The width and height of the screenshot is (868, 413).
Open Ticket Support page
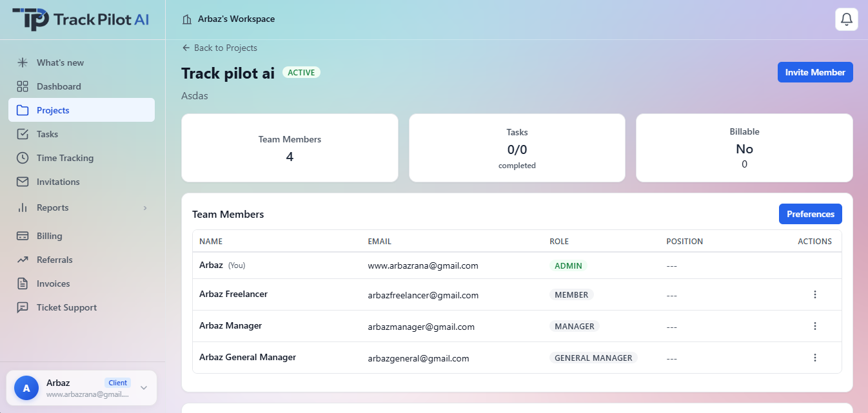pyautogui.click(x=81, y=307)
